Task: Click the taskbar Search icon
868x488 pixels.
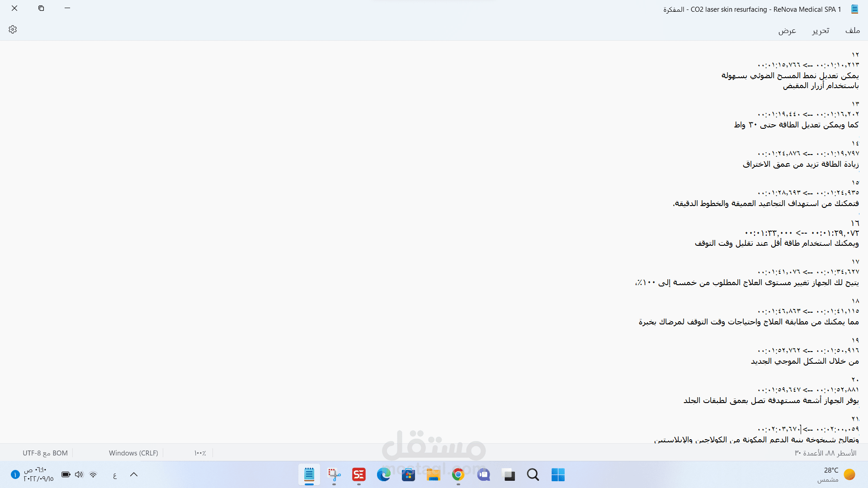Action: [x=533, y=474]
